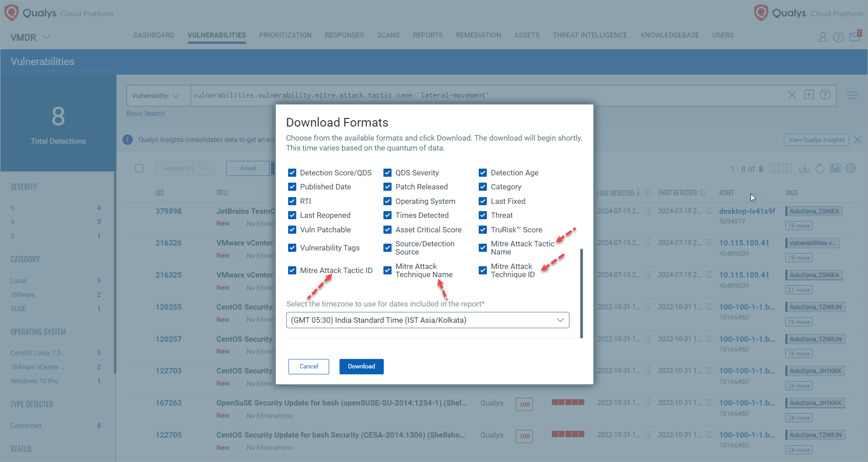The image size is (868, 462).
Task: Open asset desktop-iv41s9f link
Action: pyautogui.click(x=747, y=211)
